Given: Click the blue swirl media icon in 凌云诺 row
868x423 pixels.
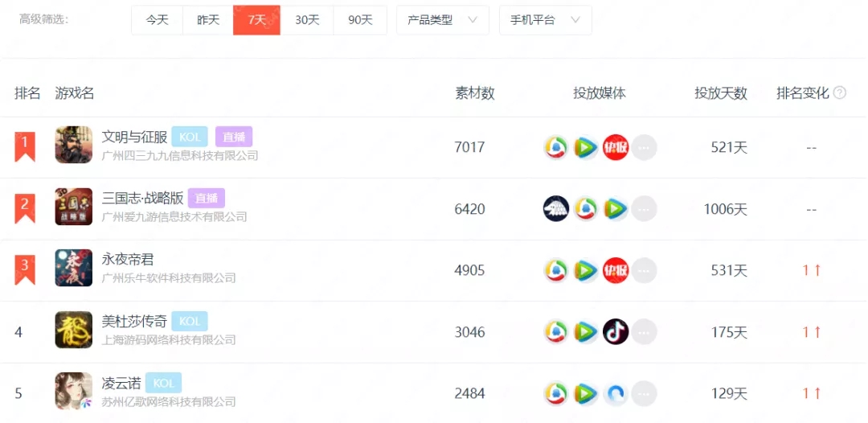Looking at the screenshot, I should [616, 394].
